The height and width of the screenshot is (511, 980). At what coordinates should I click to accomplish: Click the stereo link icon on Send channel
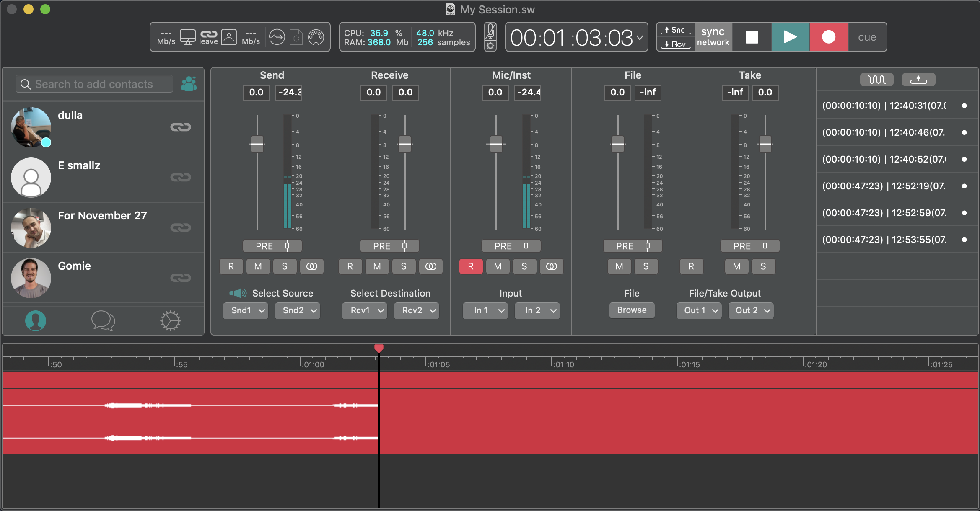[311, 266]
